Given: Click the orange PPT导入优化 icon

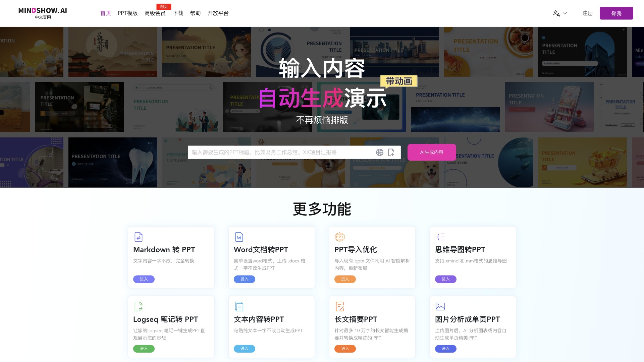Looking at the screenshot, I should pyautogui.click(x=340, y=237).
